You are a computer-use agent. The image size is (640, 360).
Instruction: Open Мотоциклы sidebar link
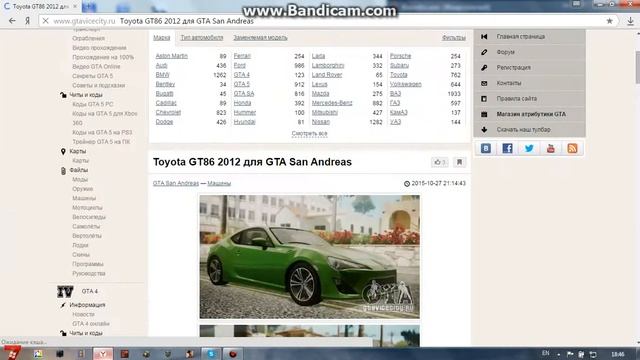click(x=87, y=207)
